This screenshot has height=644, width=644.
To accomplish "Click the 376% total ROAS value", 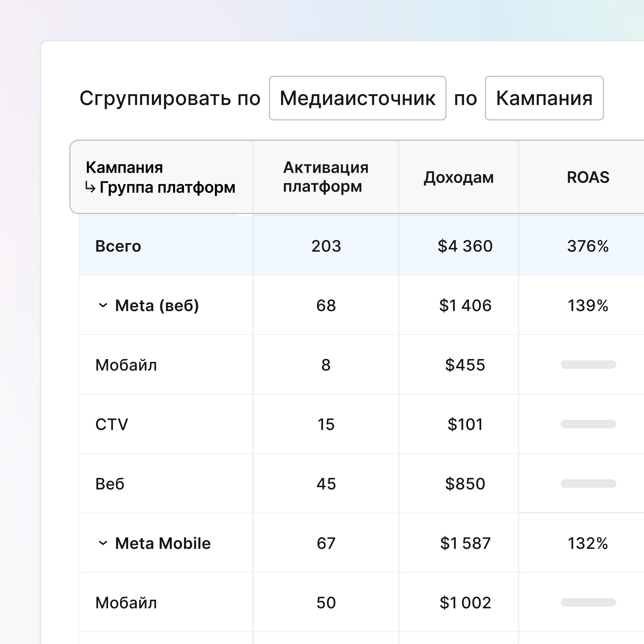I will point(588,246).
